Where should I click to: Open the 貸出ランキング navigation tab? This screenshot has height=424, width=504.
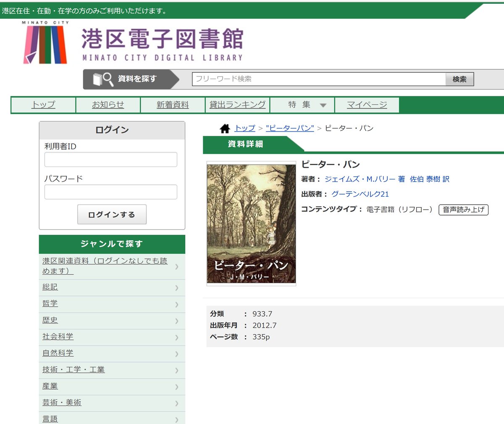coord(237,105)
